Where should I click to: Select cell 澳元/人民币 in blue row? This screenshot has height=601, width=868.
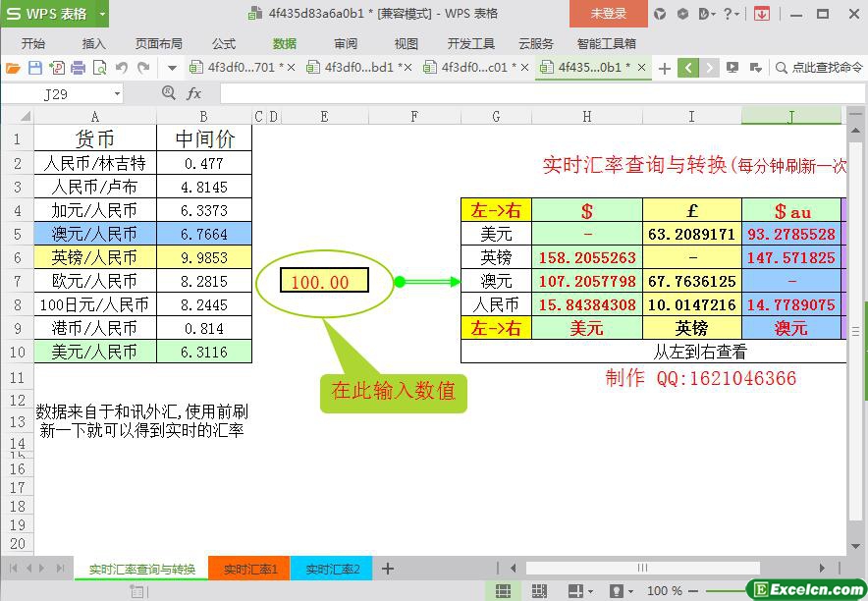tap(95, 234)
